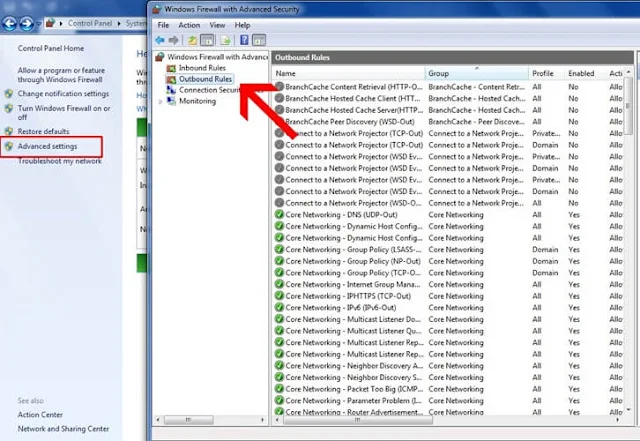Expand the Monitoring tree node
The image size is (640, 441).
coord(160,102)
